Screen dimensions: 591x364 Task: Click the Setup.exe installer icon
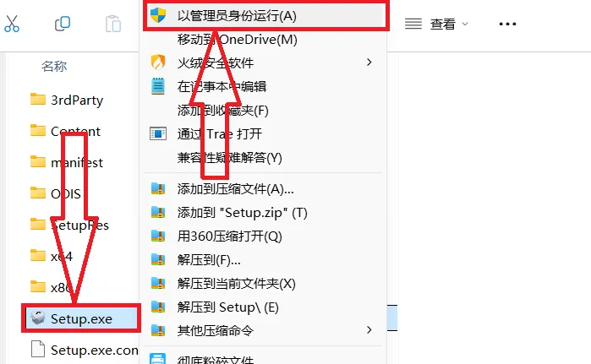click(x=38, y=318)
